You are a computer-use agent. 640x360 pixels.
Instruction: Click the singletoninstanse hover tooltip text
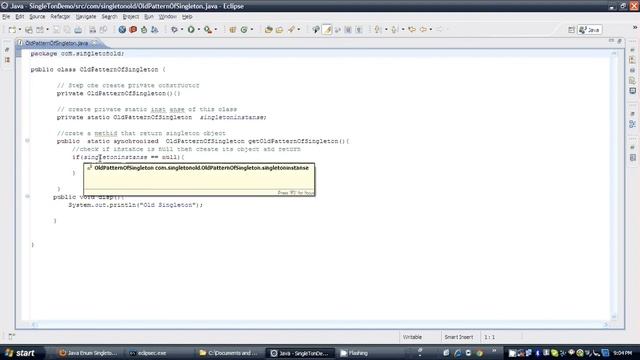point(201,168)
